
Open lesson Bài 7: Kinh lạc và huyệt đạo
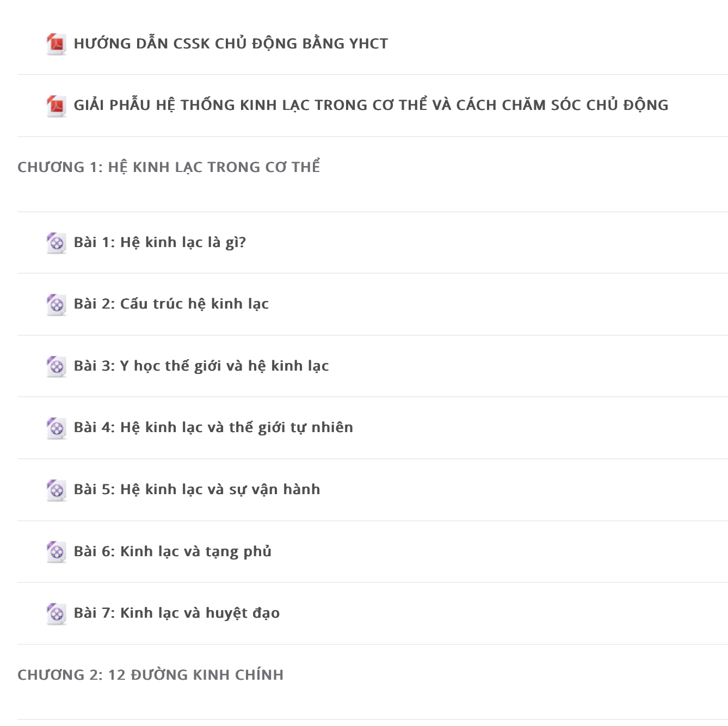click(x=177, y=613)
